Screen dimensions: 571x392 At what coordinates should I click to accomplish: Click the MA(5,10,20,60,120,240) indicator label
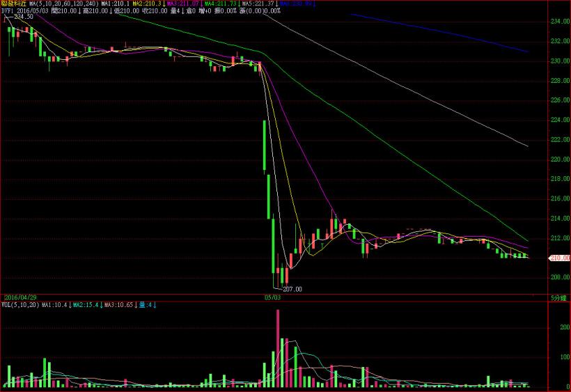pyautogui.click(x=64, y=3)
